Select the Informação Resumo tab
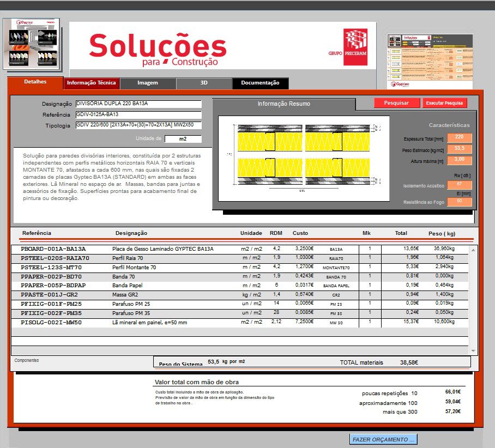Image resolution: width=495 pixels, height=448 pixels. [284, 104]
